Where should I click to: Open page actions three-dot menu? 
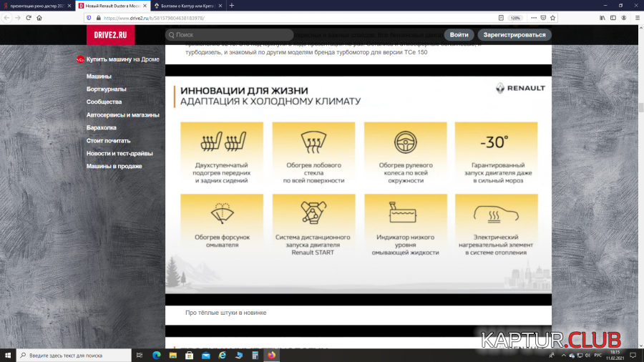coord(534,18)
